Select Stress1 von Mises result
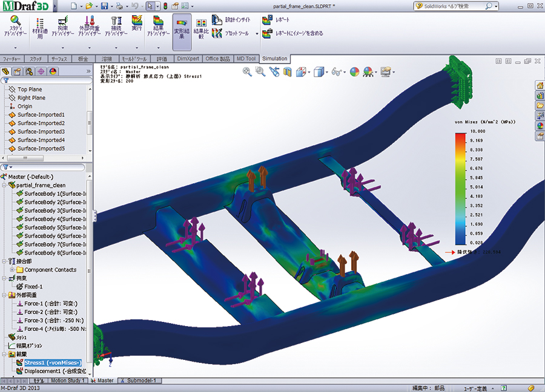 (51, 362)
